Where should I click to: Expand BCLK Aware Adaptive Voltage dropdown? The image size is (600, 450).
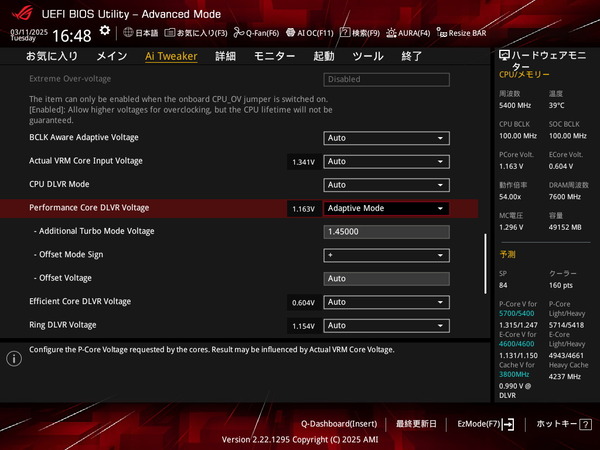pos(387,138)
